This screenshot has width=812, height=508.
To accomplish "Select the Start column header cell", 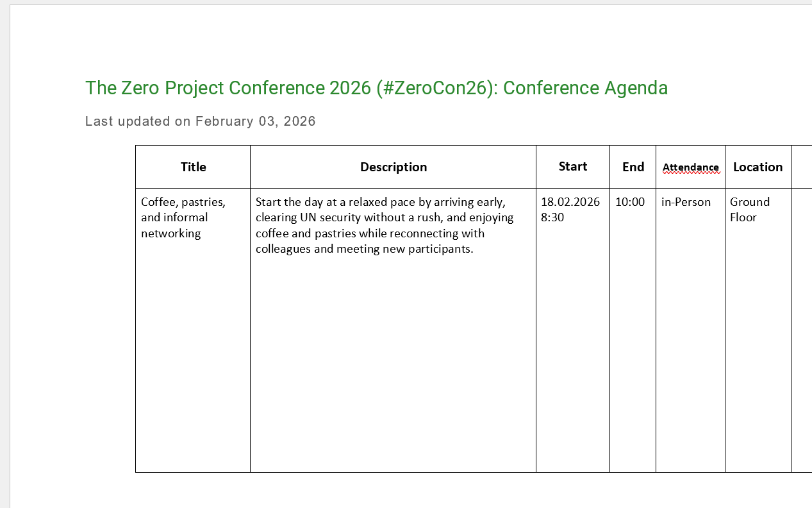I will click(x=573, y=167).
